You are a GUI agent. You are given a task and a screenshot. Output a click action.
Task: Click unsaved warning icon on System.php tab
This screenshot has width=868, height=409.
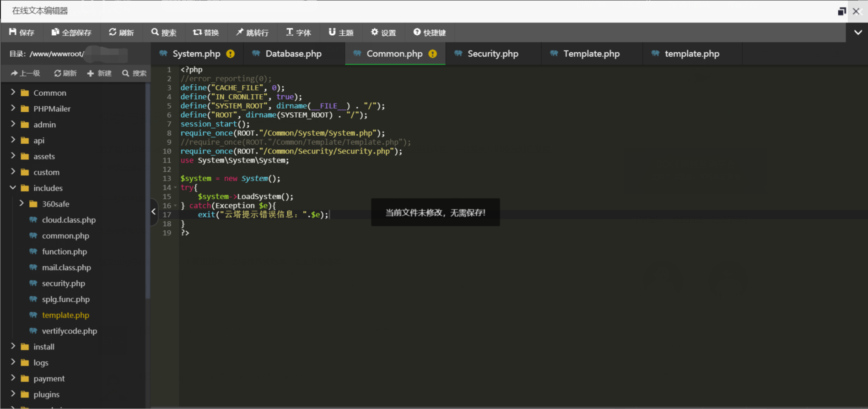[x=231, y=54]
